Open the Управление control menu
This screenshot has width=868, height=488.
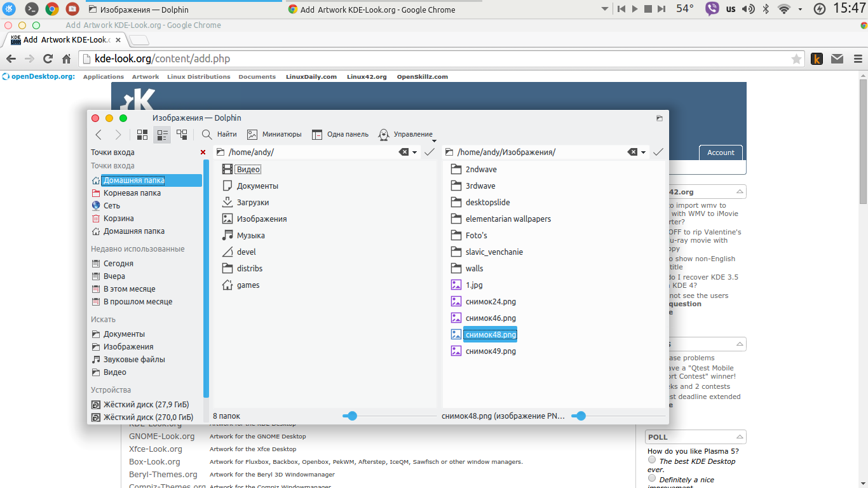point(407,135)
